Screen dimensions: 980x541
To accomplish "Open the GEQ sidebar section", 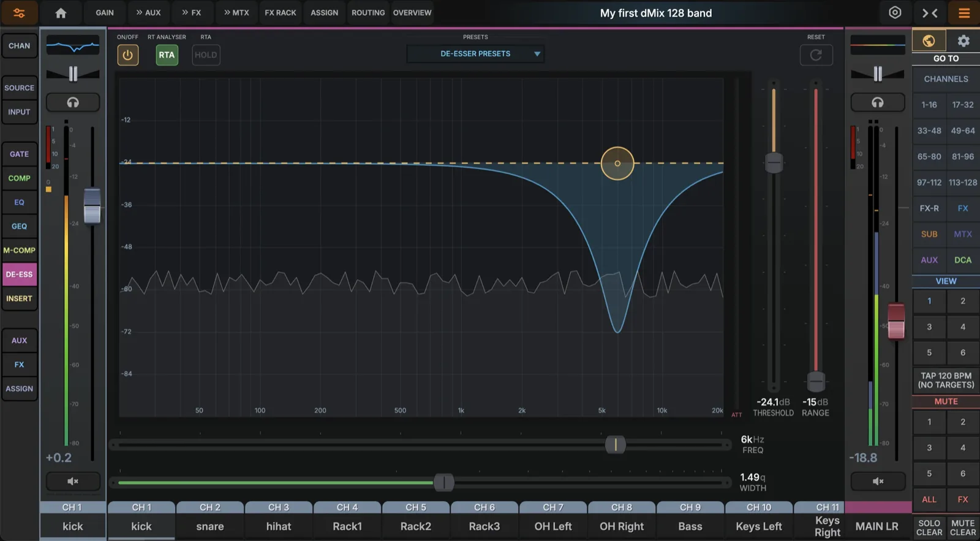I will [19, 227].
